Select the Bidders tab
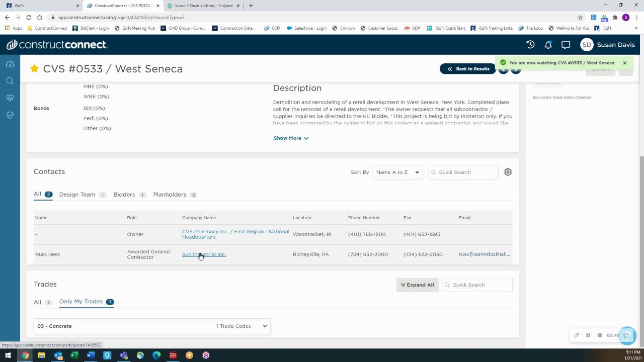The height and width of the screenshot is (362, 644). (x=129, y=195)
